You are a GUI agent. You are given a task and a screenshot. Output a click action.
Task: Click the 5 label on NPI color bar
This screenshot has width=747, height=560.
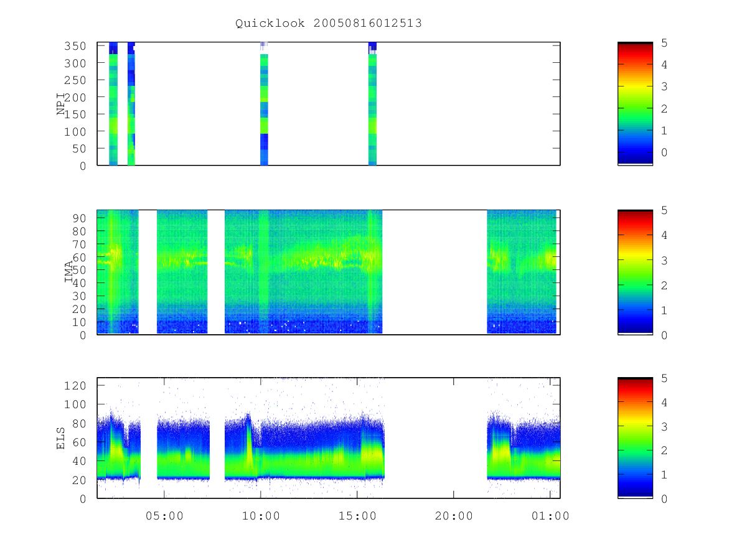[x=664, y=43]
